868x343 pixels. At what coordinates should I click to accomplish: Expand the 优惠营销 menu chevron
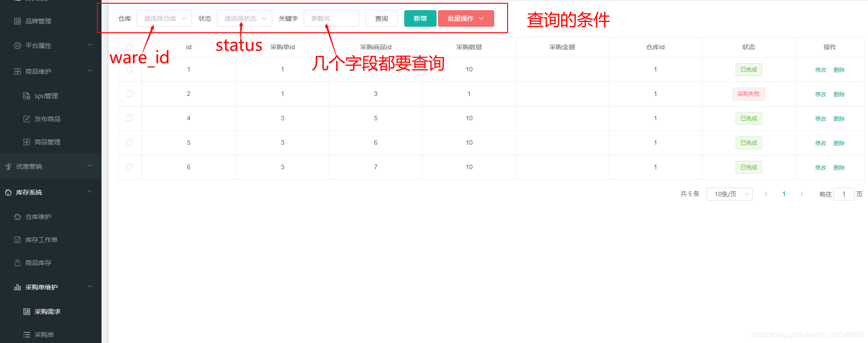[x=90, y=166]
